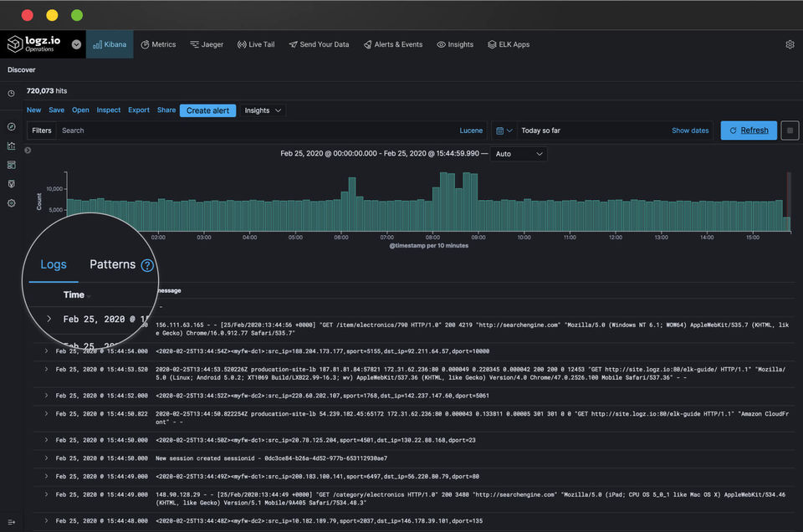Expand log row at 15:44:52.000

[46, 396]
